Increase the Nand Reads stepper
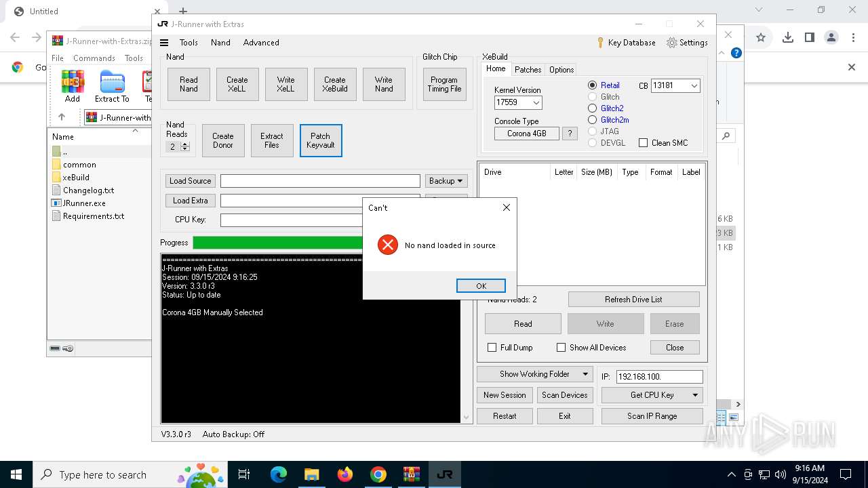 (x=185, y=144)
